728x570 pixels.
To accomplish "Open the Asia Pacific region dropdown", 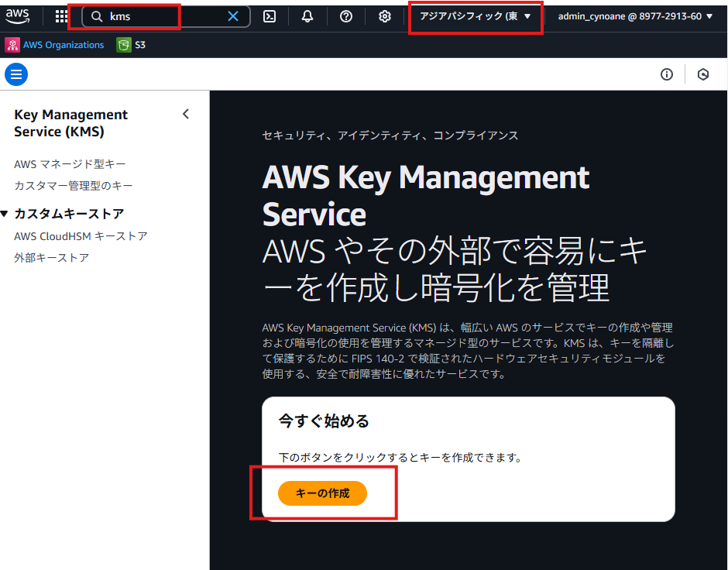I will click(476, 16).
